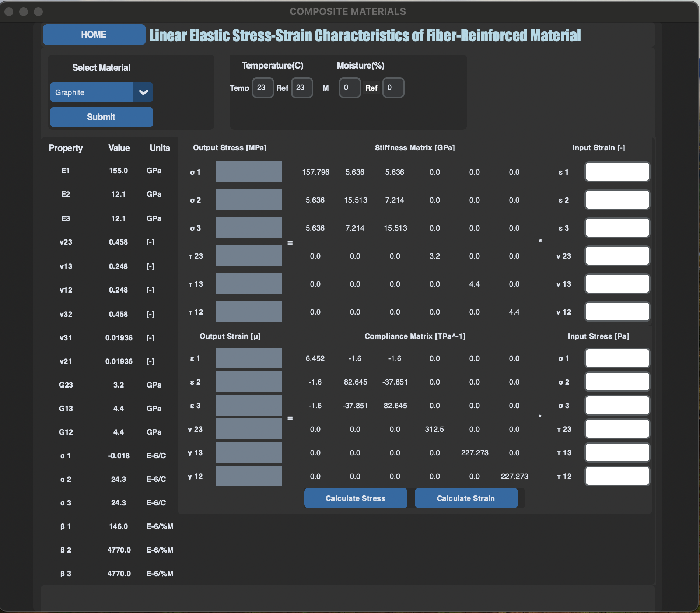Click the stiffness value 157.796
The width and height of the screenshot is (700, 613).
click(x=316, y=172)
